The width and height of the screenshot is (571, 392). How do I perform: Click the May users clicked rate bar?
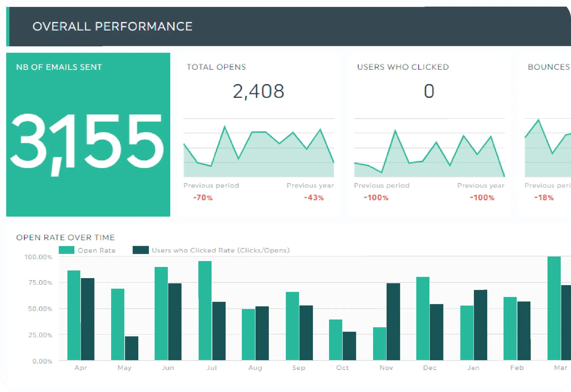pos(132,348)
